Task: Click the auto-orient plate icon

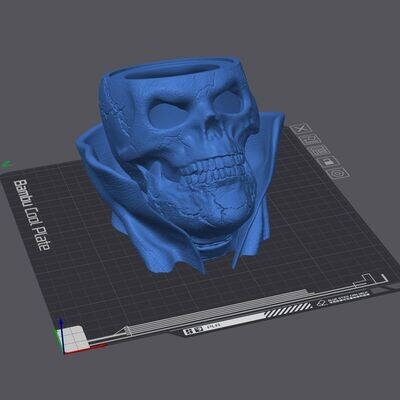Action: click(310, 138)
